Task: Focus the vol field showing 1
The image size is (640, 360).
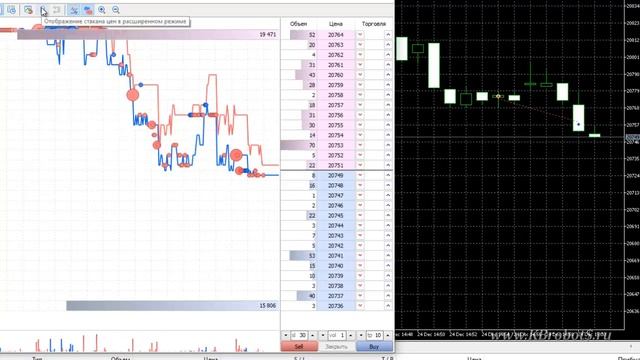Action: [x=337, y=335]
